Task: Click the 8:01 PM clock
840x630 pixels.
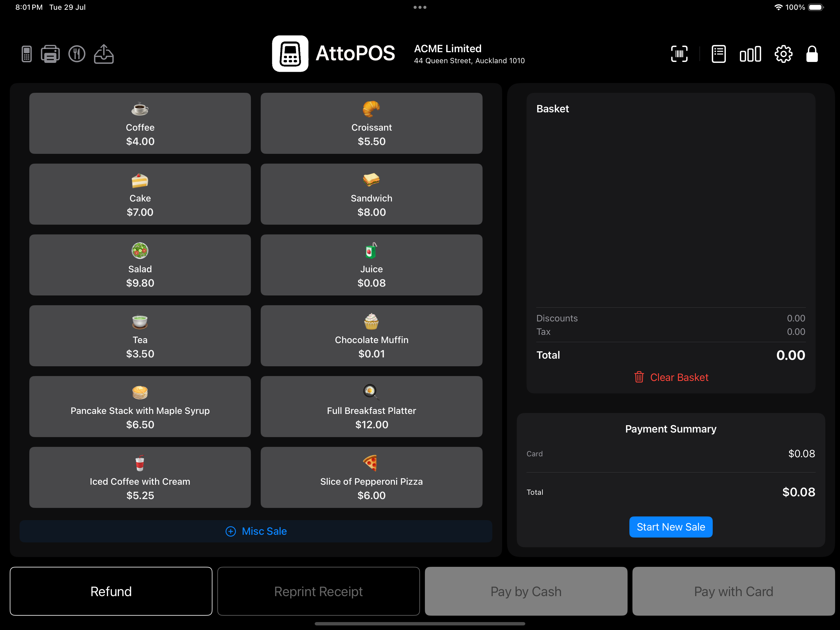Action: pos(29,7)
